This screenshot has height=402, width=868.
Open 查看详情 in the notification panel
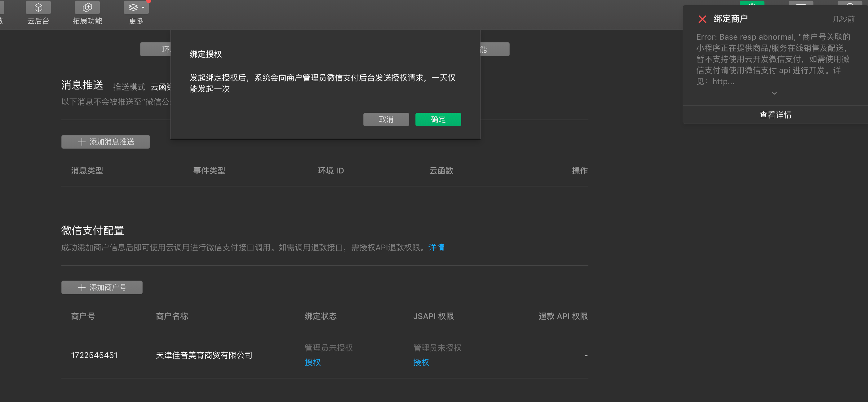pyautogui.click(x=775, y=115)
